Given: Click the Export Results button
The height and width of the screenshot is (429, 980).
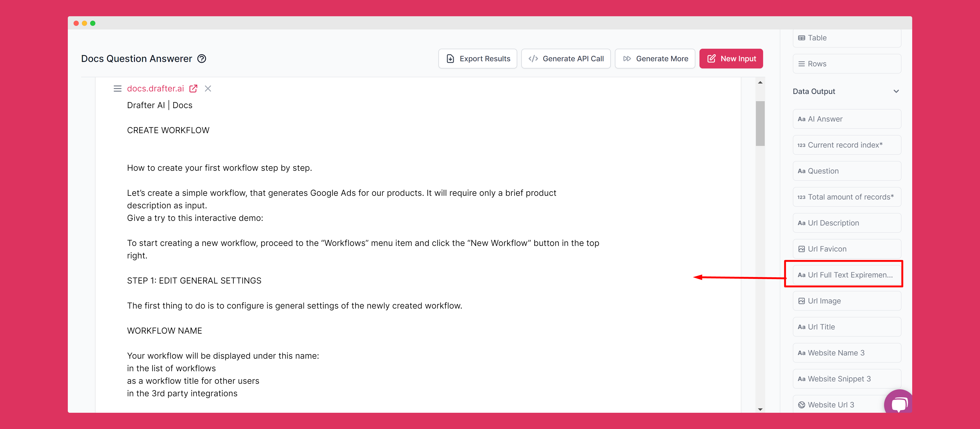Looking at the screenshot, I should pos(477,58).
